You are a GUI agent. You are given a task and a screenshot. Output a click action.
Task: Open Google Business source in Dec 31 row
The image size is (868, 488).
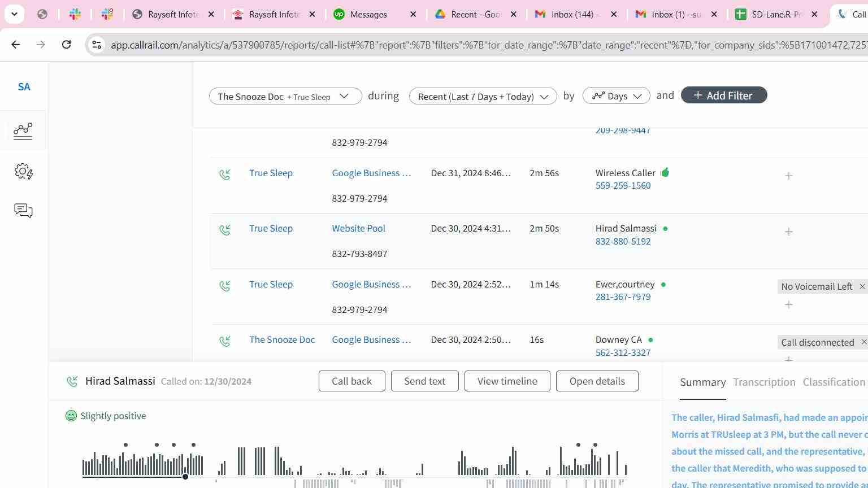(371, 173)
